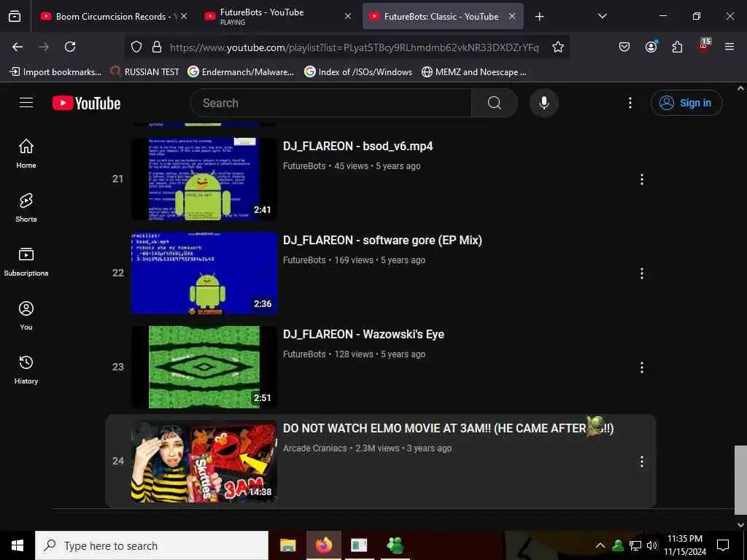Close the Boom Circumcision Records tab

[x=184, y=17]
